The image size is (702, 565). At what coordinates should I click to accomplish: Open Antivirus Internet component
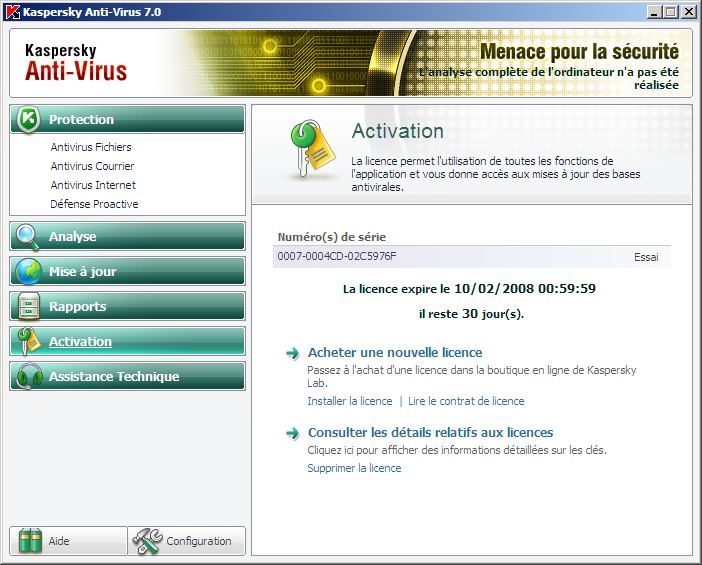pos(93,185)
